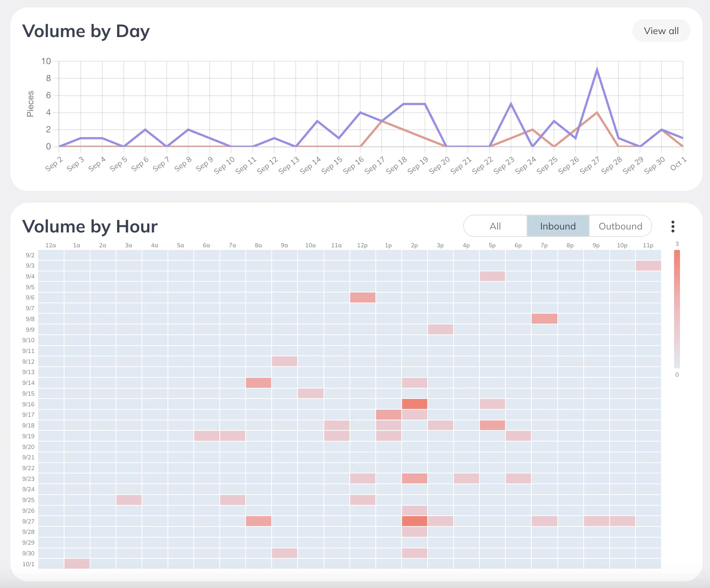Click the 9/8 7p heatmap cell

(x=544, y=319)
